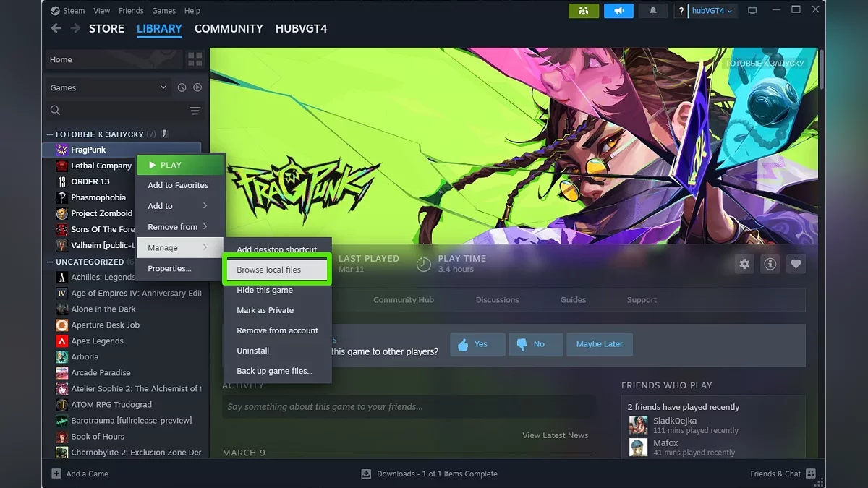Open the hubVGT4 account dropdown
Viewport: 868px width, 488px height.
tap(712, 11)
